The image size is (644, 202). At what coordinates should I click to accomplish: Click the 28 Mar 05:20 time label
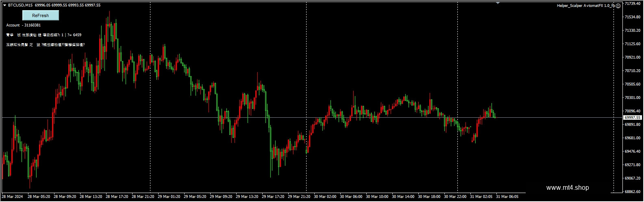[39, 196]
